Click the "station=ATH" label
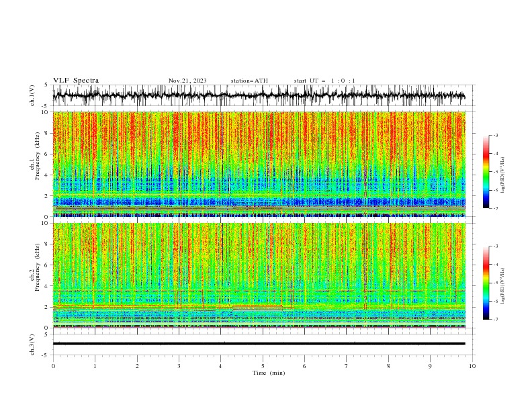 coord(249,81)
